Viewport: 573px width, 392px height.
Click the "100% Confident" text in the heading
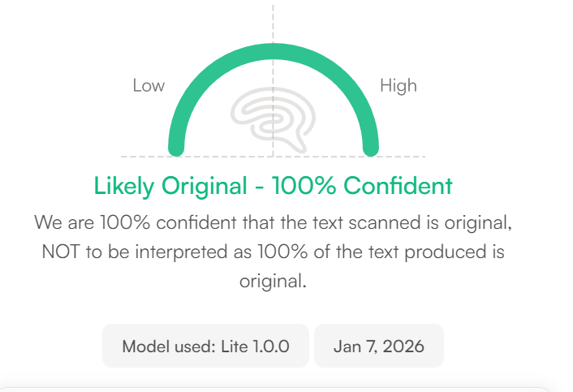click(x=362, y=186)
